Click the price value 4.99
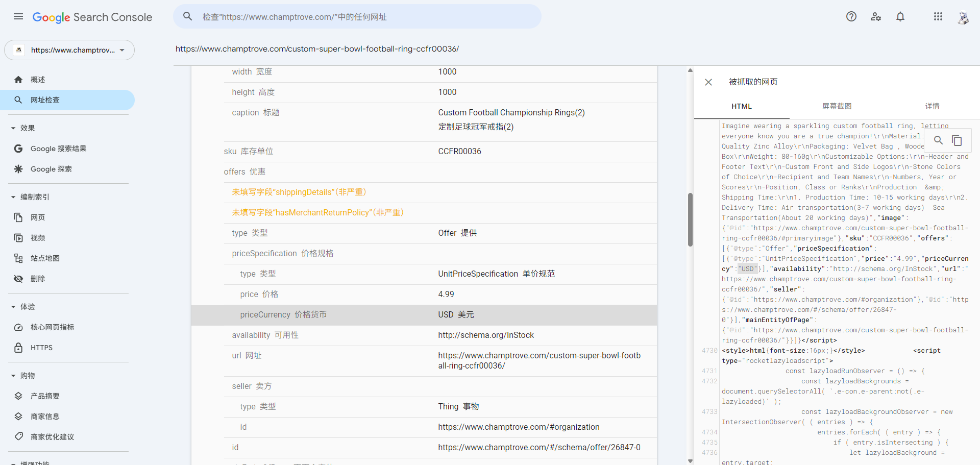Viewport: 980px width, 465px height. (446, 295)
